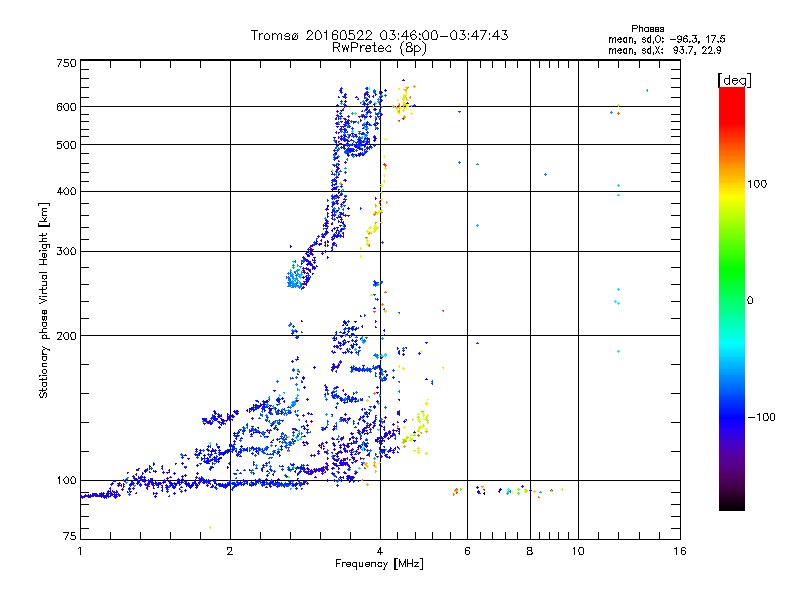Viewport: 800px width, 600px height.
Task: Click the 200 tick on the height axis
Action: click(66, 336)
